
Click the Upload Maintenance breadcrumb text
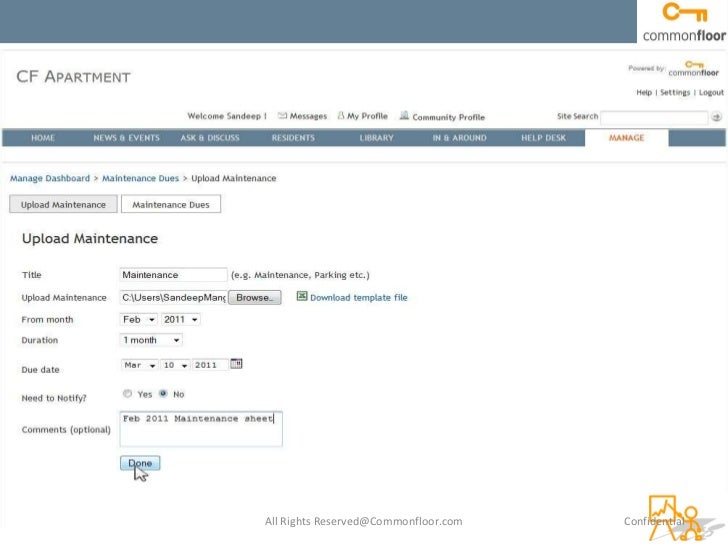(x=234, y=178)
